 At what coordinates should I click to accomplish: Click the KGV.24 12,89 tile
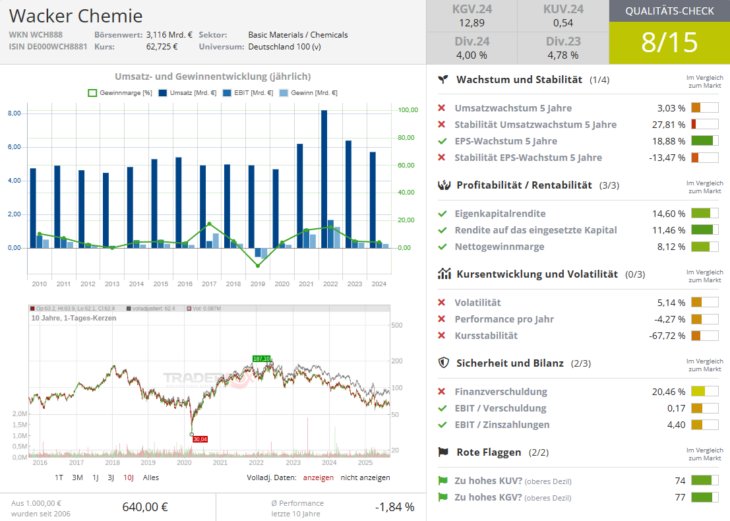(472, 16)
